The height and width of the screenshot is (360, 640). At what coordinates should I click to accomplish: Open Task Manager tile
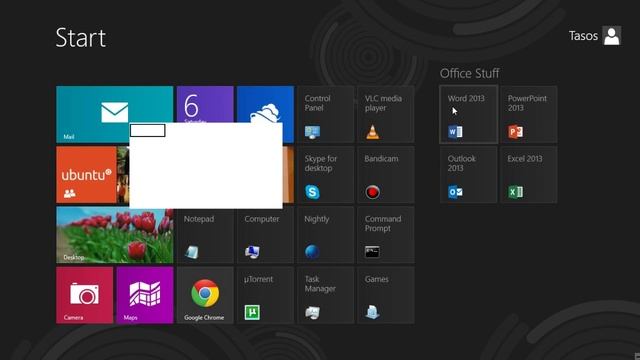(326, 295)
